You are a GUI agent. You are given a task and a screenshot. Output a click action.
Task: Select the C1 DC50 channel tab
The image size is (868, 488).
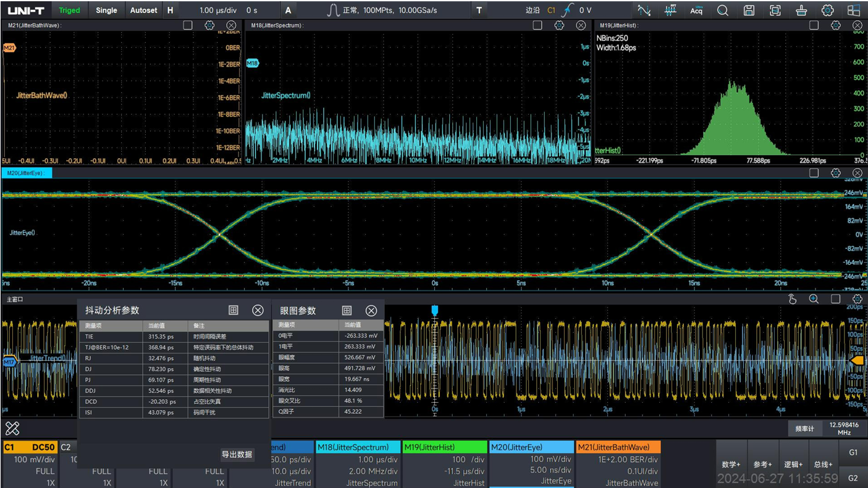point(30,447)
